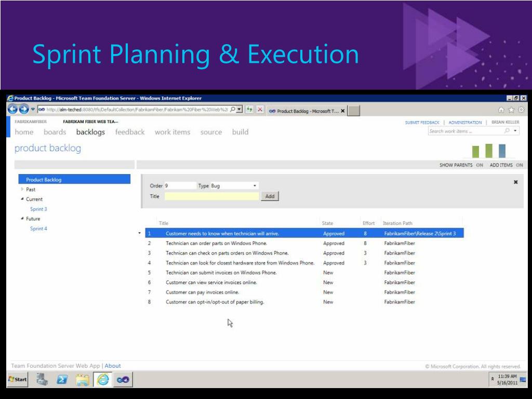Screen dimensions: 532x399
Task: Open the Sprint 4 backlog
Action: 38,229
